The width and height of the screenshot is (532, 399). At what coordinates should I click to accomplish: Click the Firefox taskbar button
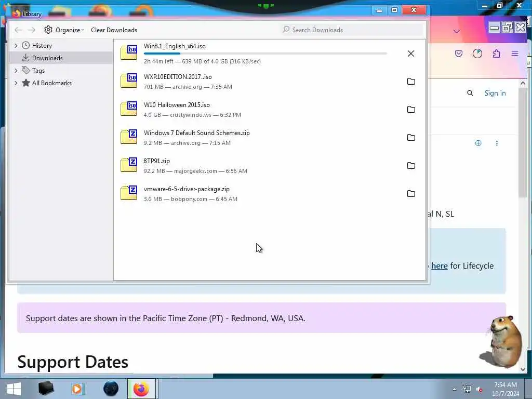pyautogui.click(x=141, y=389)
